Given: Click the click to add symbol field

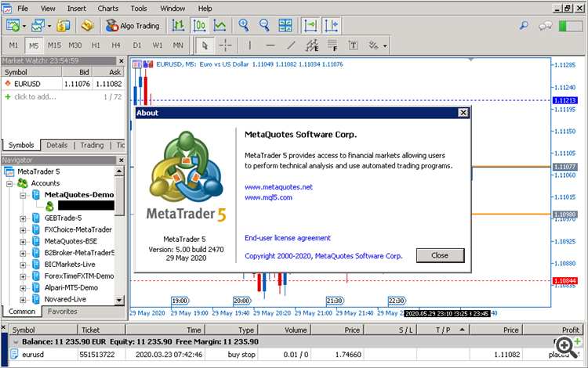Looking at the screenshot, I should (35, 97).
